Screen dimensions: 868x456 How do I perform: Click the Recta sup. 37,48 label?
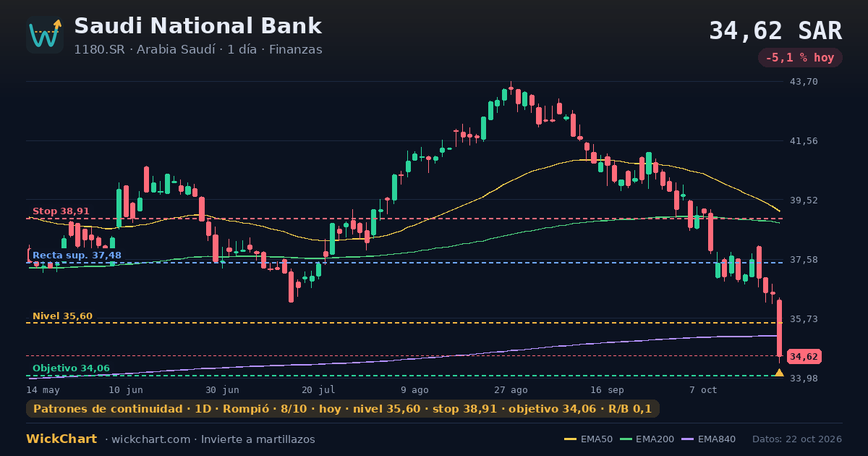(x=77, y=256)
